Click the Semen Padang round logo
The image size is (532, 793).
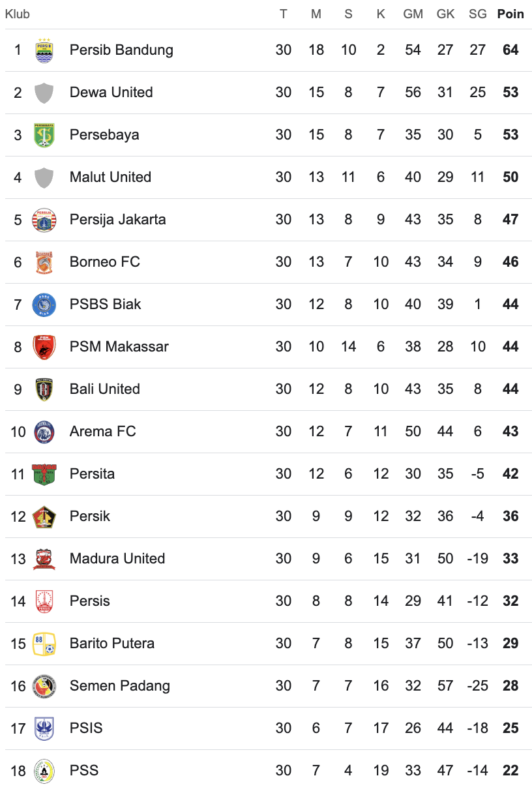pyautogui.click(x=44, y=686)
